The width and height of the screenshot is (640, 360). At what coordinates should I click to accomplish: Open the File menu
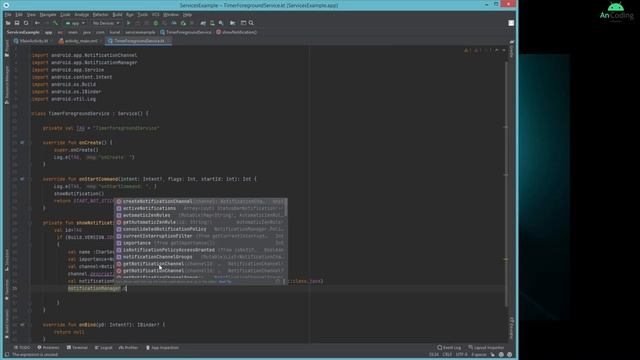[8, 15]
